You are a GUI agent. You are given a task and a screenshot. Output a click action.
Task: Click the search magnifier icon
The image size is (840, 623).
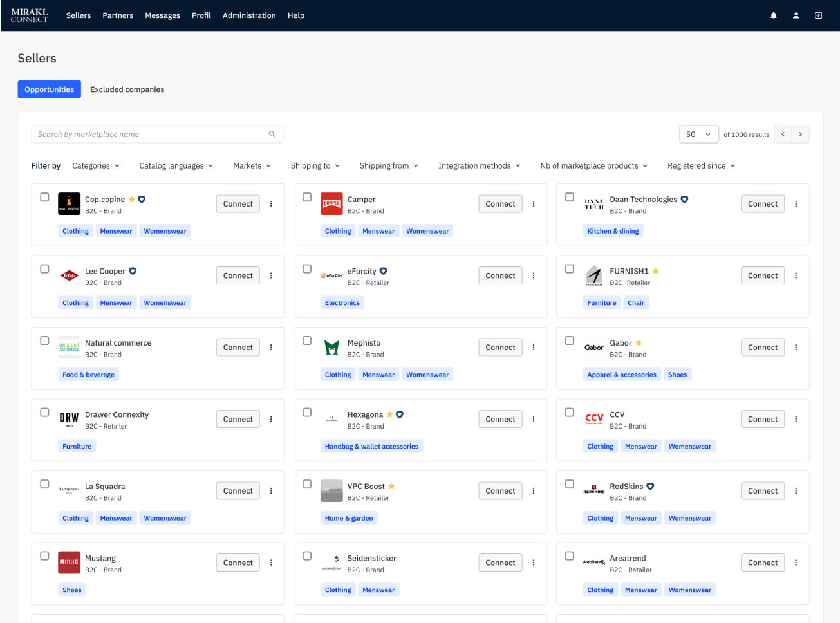click(272, 135)
